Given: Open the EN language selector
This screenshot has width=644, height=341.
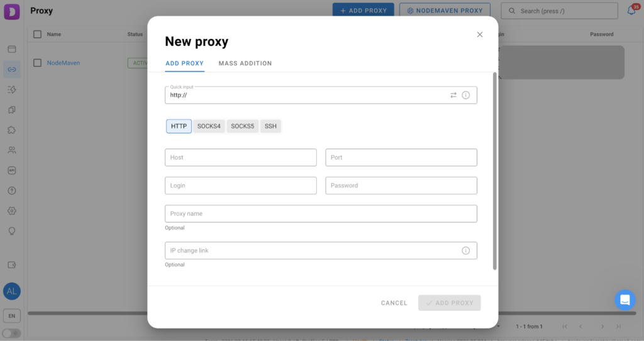Looking at the screenshot, I should pos(12,316).
